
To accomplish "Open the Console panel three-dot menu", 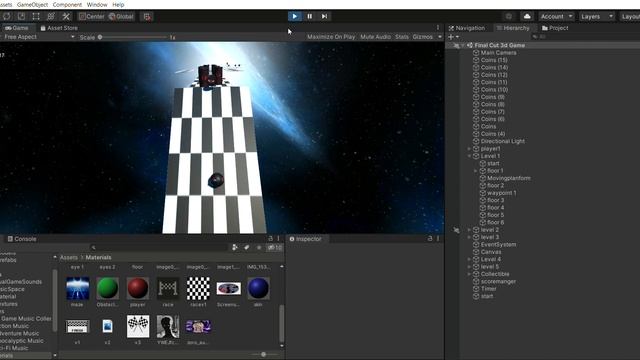I will pyautogui.click(x=279, y=239).
